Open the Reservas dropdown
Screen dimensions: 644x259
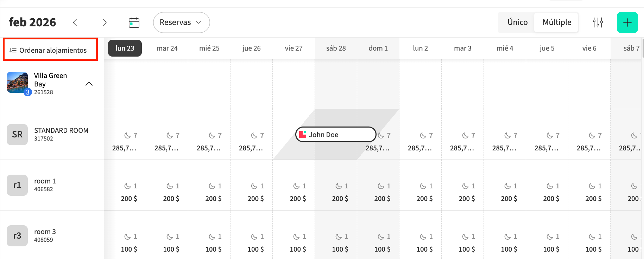click(181, 22)
